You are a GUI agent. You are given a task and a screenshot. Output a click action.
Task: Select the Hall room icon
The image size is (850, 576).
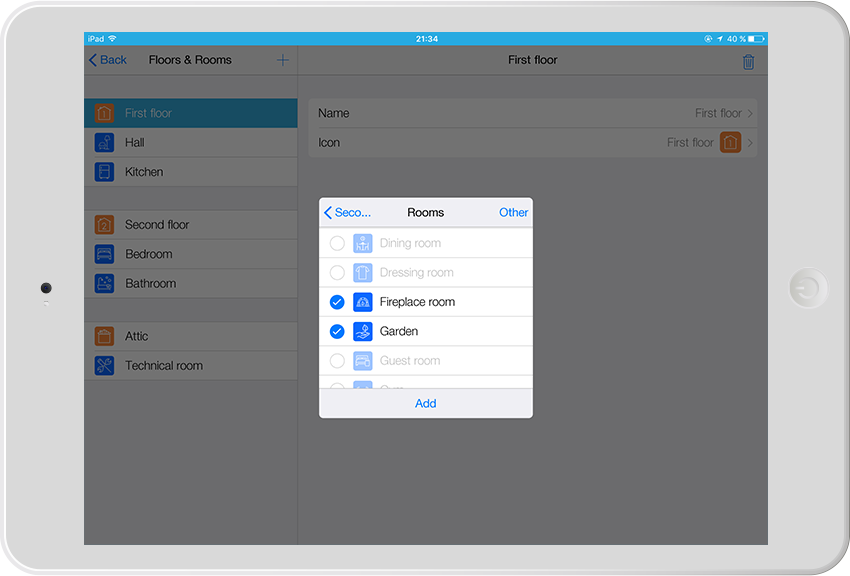pyautogui.click(x=104, y=143)
